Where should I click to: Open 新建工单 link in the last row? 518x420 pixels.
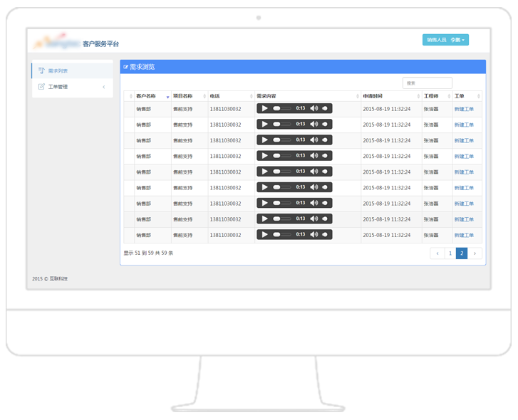click(464, 235)
